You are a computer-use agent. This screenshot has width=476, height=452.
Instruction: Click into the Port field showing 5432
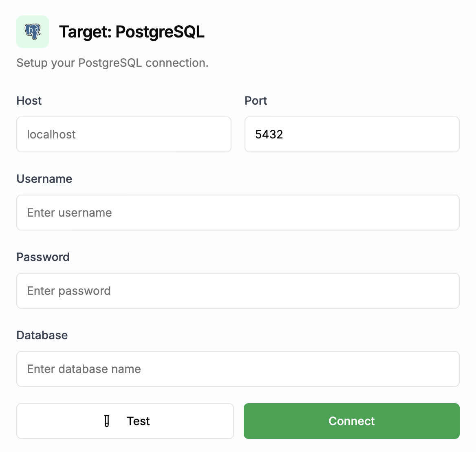pos(352,134)
